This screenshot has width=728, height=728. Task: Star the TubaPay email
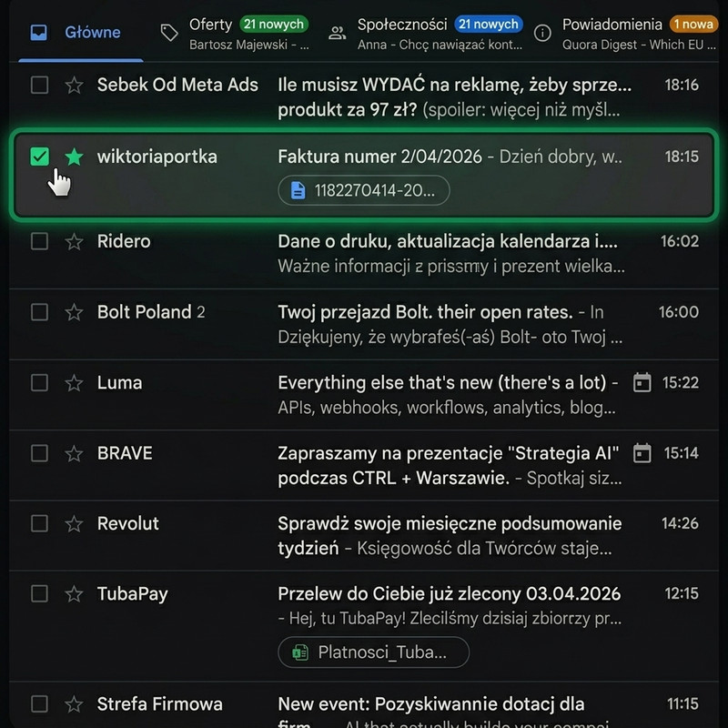point(75,594)
